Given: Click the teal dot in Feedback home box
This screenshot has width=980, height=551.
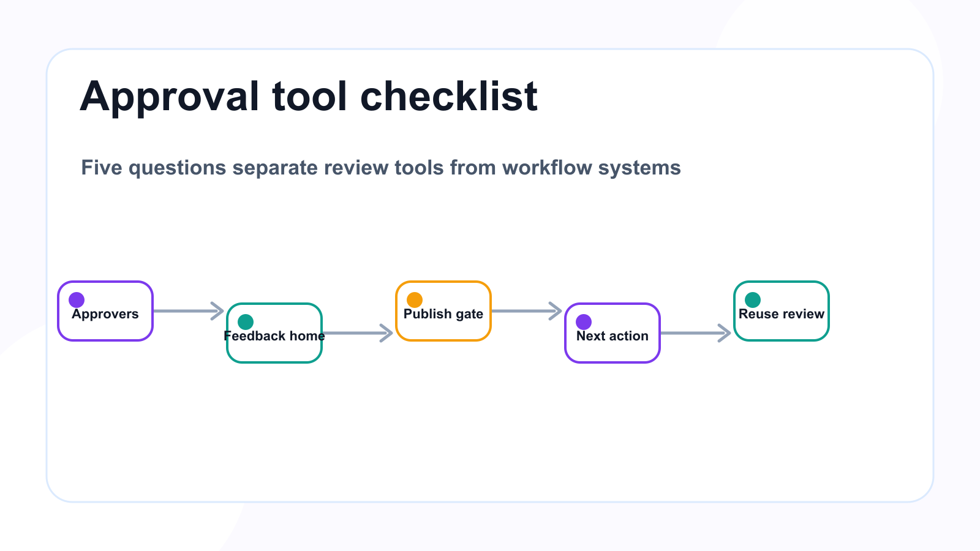Looking at the screenshot, I should coord(246,322).
